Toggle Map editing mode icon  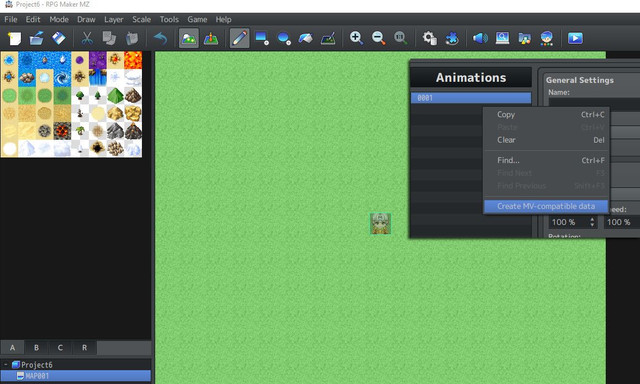(x=189, y=38)
